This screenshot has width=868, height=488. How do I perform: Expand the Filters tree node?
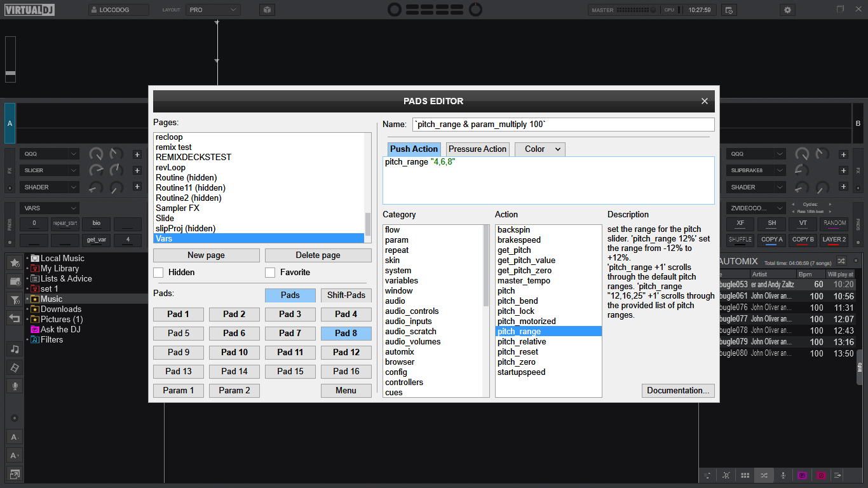(27, 340)
